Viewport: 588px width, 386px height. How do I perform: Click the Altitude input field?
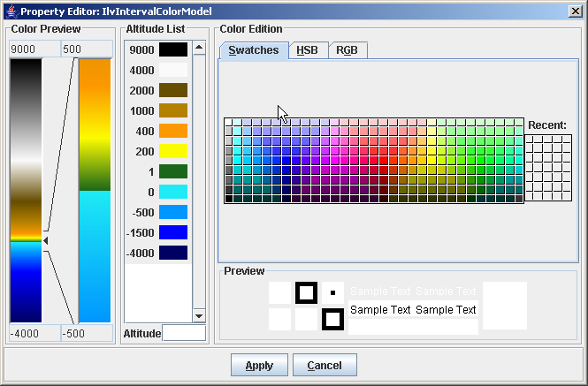(184, 333)
